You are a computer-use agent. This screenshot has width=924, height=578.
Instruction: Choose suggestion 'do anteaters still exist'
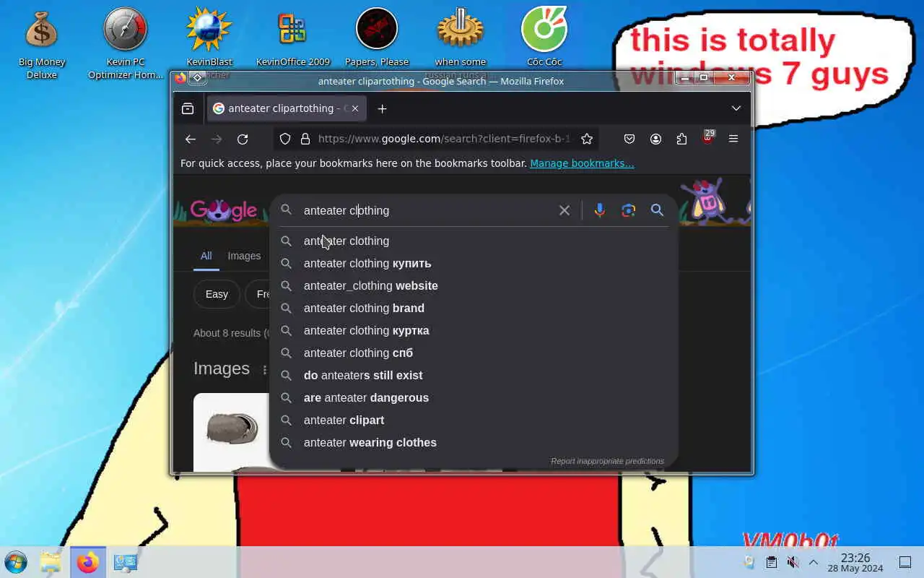(x=474, y=375)
